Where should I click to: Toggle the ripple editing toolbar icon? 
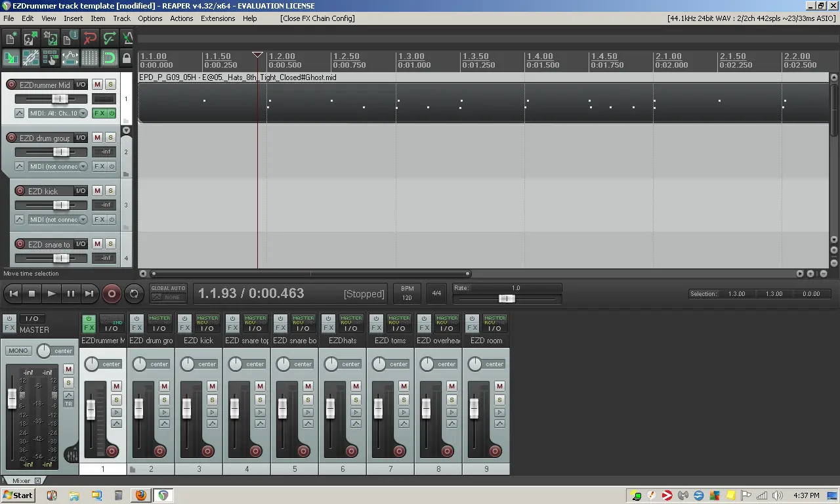tap(50, 58)
